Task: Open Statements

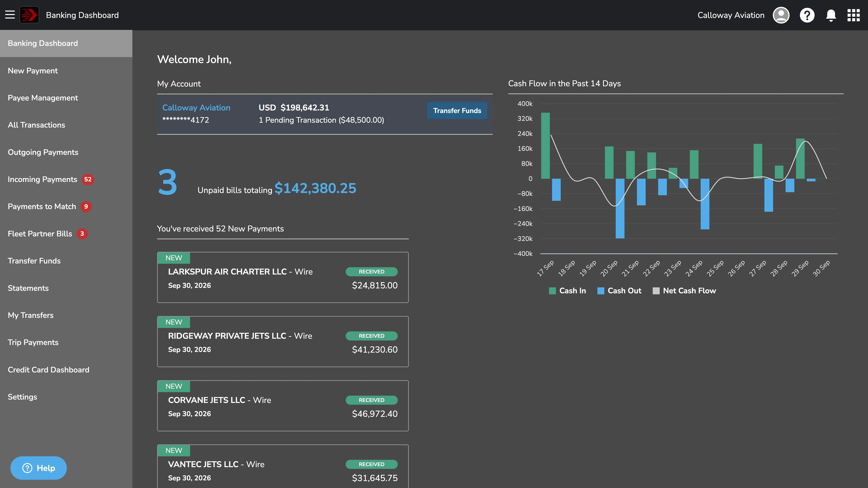Action: (x=66, y=288)
